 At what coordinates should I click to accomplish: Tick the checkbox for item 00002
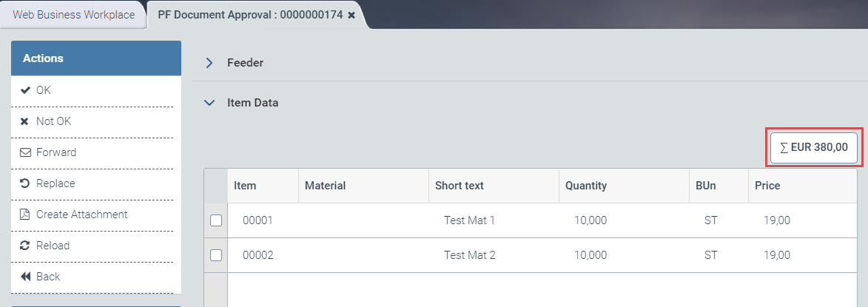[216, 255]
